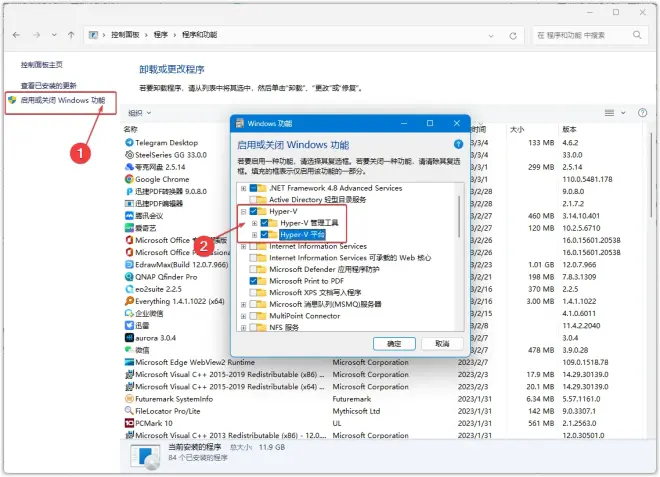
Task: Click the eo2suite 2.2.5 icon
Action: point(129,289)
